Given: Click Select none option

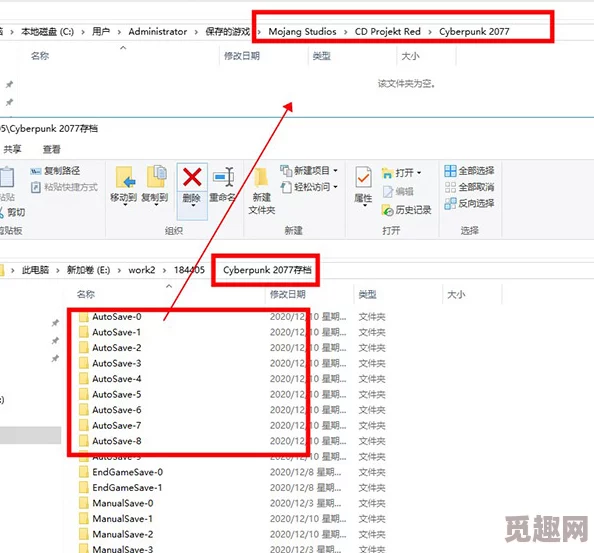Looking at the screenshot, I should (469, 187).
